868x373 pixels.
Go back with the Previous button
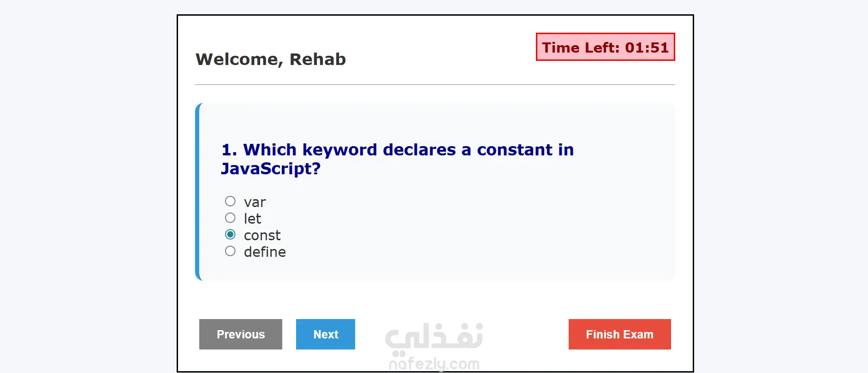241,334
